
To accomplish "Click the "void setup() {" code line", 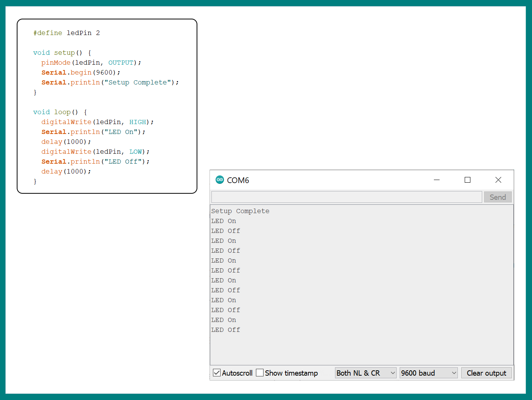I will pos(62,53).
